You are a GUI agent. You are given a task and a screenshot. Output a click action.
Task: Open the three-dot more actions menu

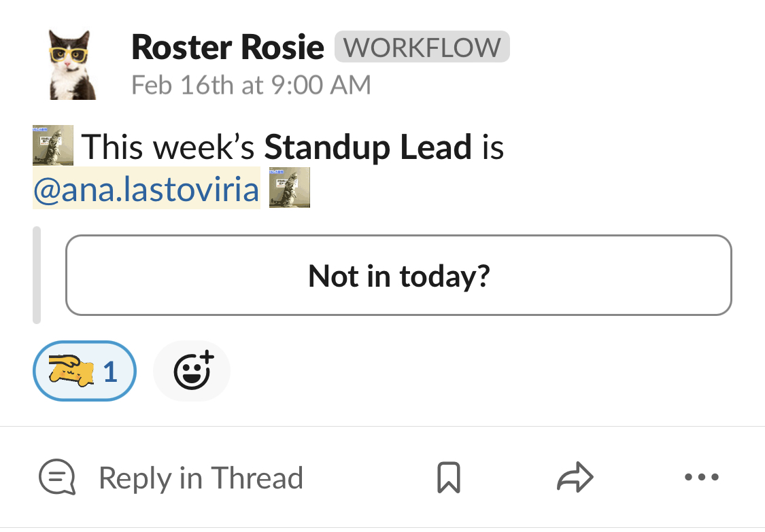tap(702, 477)
